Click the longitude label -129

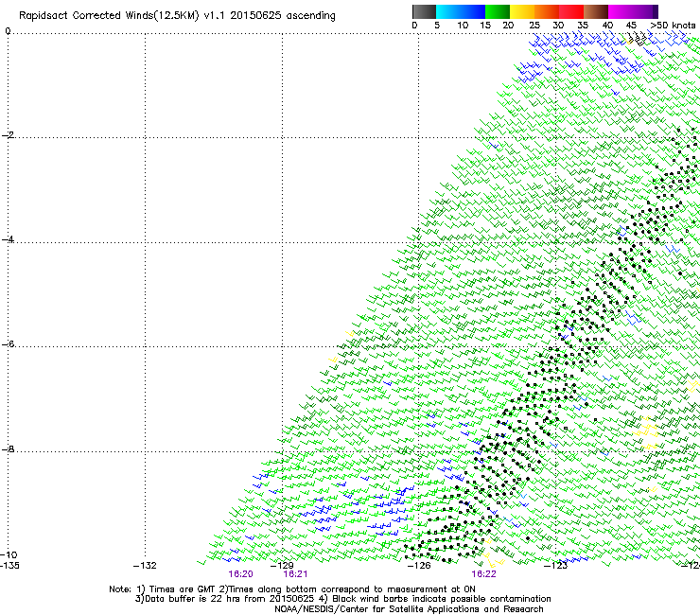[282, 566]
